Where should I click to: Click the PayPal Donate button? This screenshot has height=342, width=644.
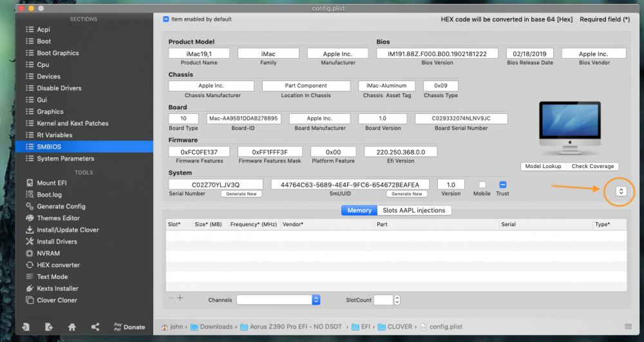[129, 327]
